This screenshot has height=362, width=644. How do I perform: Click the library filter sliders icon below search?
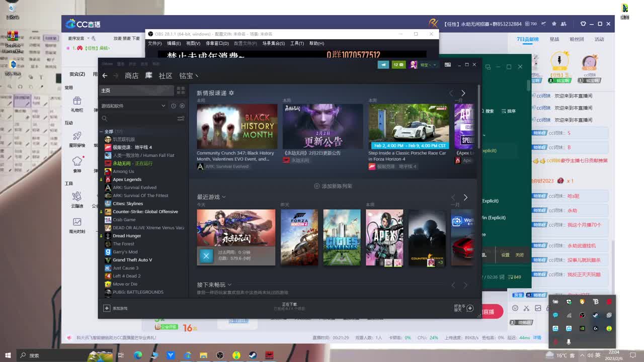[x=181, y=119]
